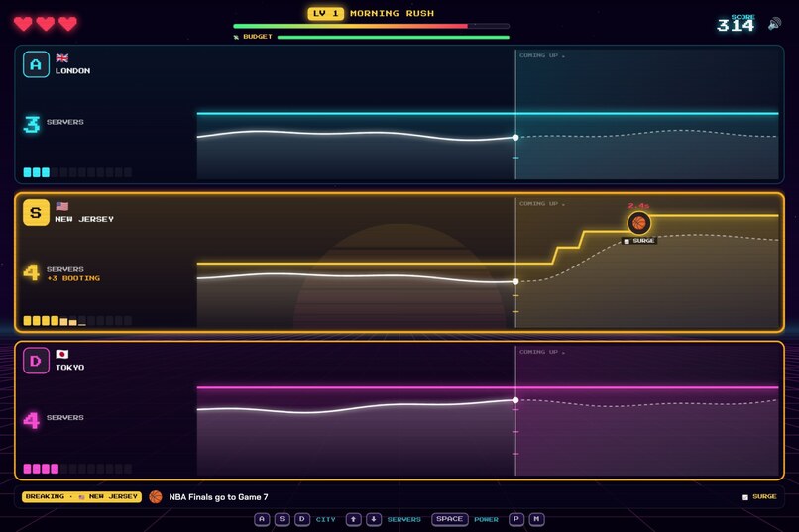This screenshot has width=799, height=532.
Task: Click the A key hint in bottom bar
Action: point(262,519)
